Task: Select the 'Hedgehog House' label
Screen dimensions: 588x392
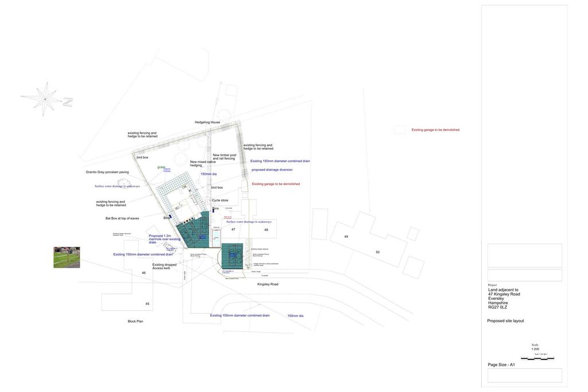Action: click(x=207, y=122)
